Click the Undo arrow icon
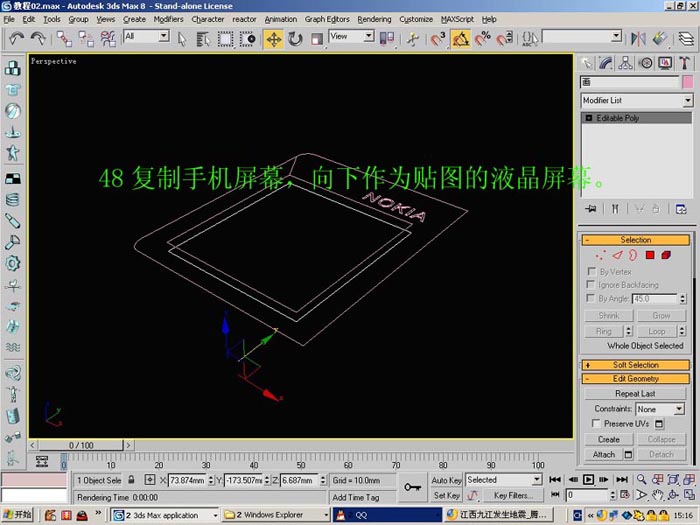The image size is (700, 525). pos(16,39)
